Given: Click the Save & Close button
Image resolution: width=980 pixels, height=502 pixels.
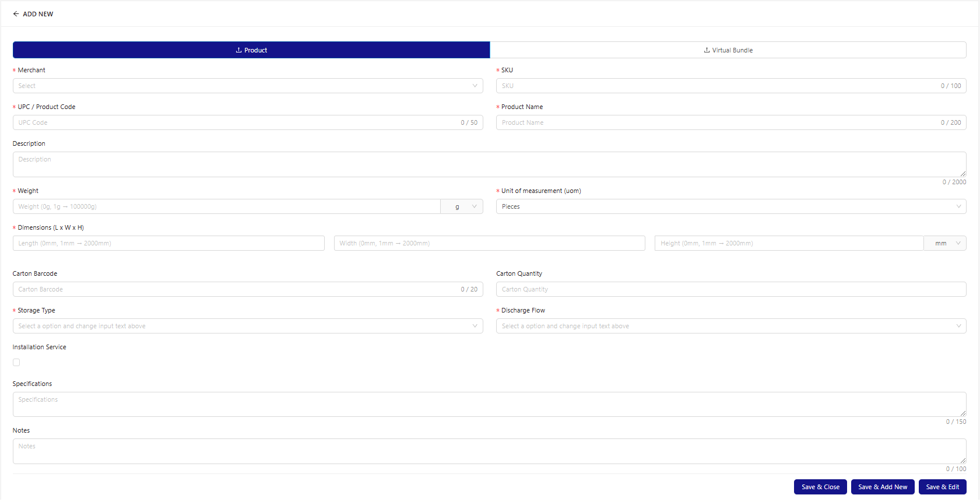Looking at the screenshot, I should click(x=820, y=487).
